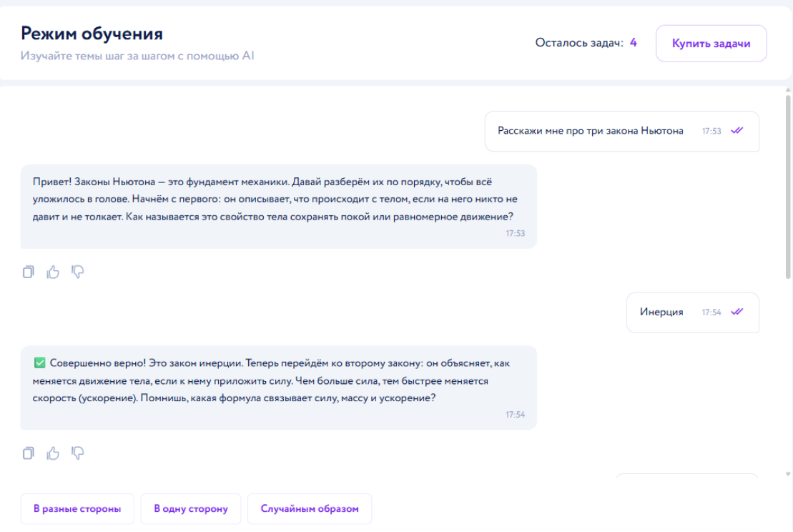Click read-receipt ticks on 'Расскажи мне про три закона' message
793x532 pixels.
coord(737,130)
